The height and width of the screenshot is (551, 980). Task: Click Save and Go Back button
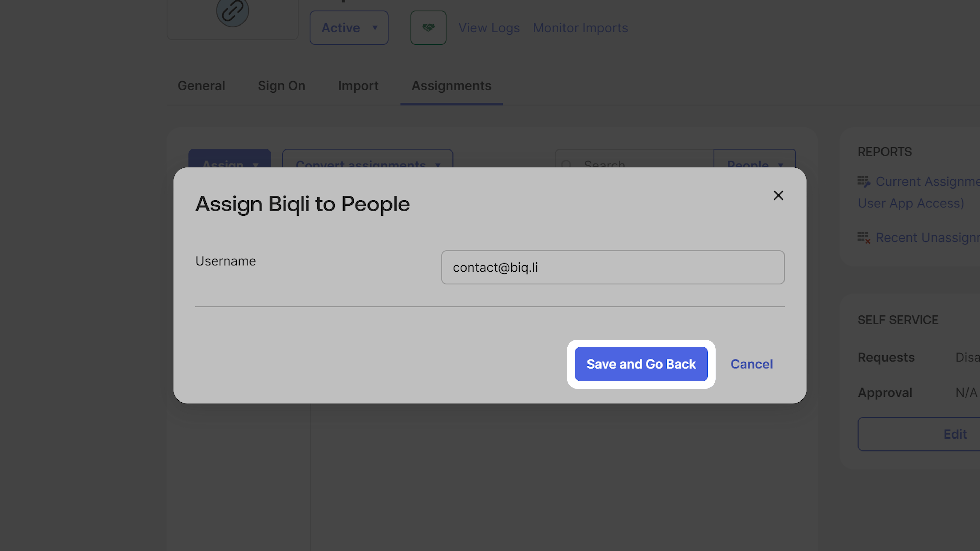[641, 364]
